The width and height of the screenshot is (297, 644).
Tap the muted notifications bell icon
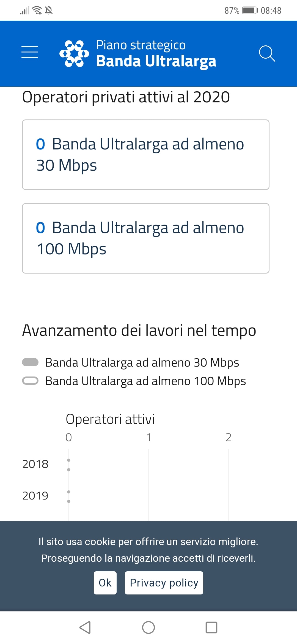[x=49, y=10]
